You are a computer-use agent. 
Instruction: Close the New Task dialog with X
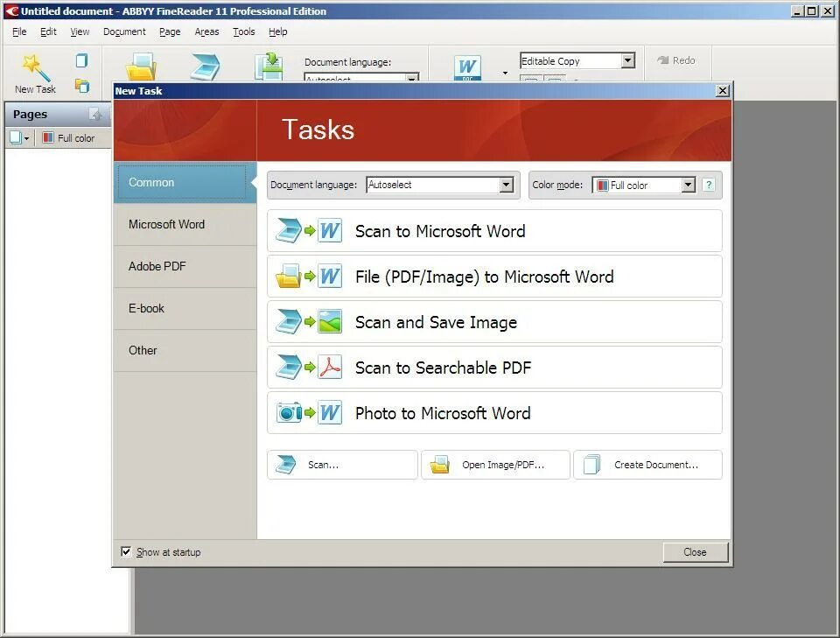[723, 90]
